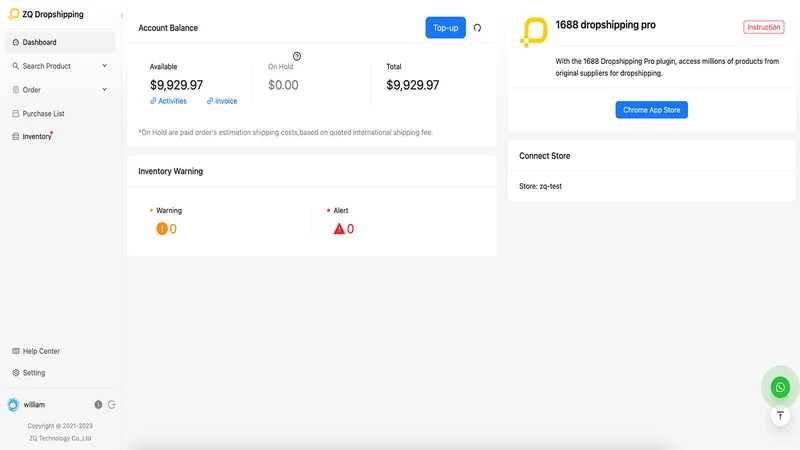
Task: Open the account info icon beside william
Action: [98, 405]
